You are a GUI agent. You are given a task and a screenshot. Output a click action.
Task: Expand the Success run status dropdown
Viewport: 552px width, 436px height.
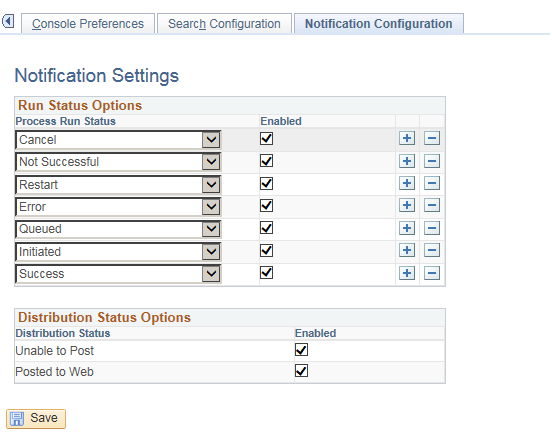[x=118, y=274]
